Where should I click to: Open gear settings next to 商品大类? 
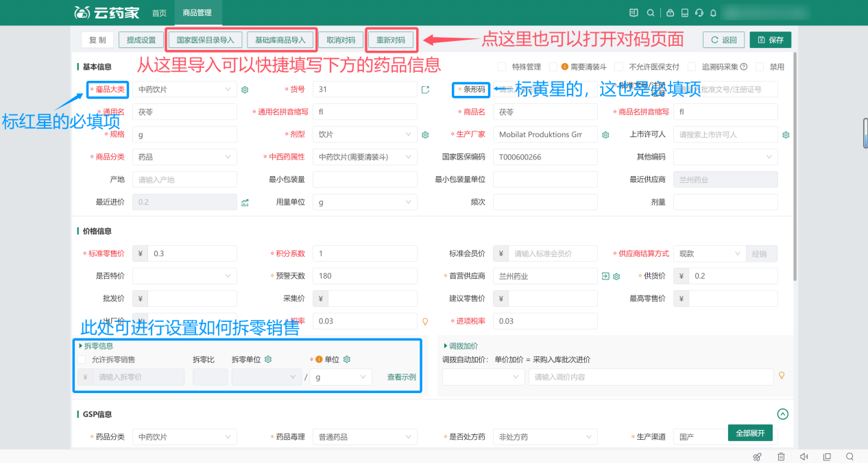tap(245, 90)
